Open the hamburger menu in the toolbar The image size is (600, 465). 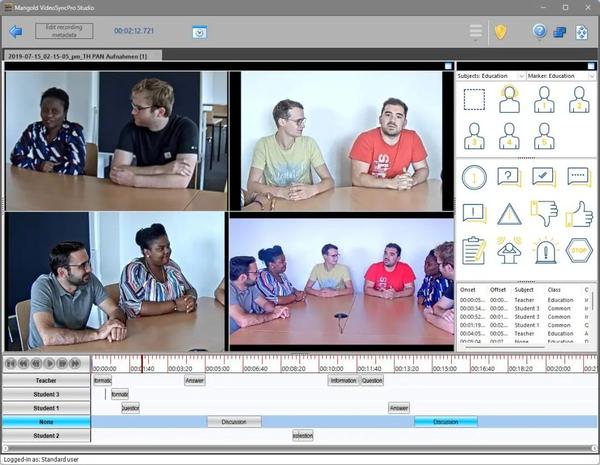pos(477,32)
